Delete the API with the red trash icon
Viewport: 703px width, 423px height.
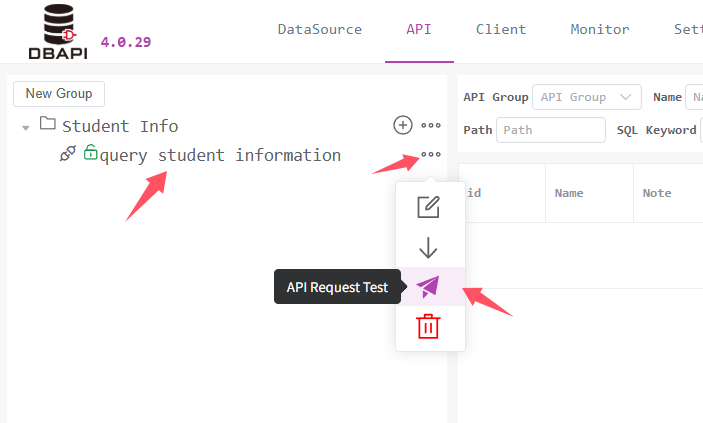point(428,326)
